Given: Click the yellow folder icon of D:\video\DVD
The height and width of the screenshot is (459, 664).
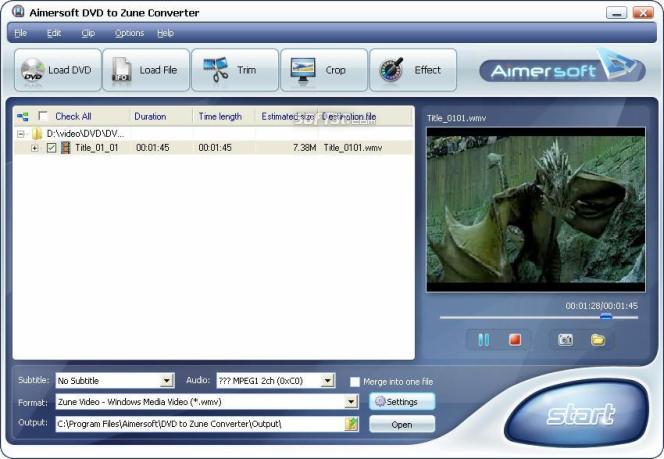Looking at the screenshot, I should click(x=37, y=134).
